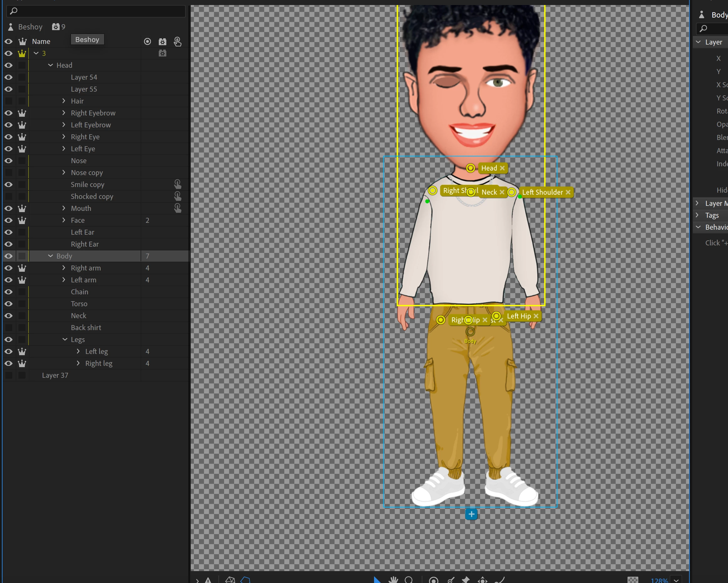Expand the Tags section
Image resolution: width=728 pixels, height=583 pixels.
tap(698, 215)
